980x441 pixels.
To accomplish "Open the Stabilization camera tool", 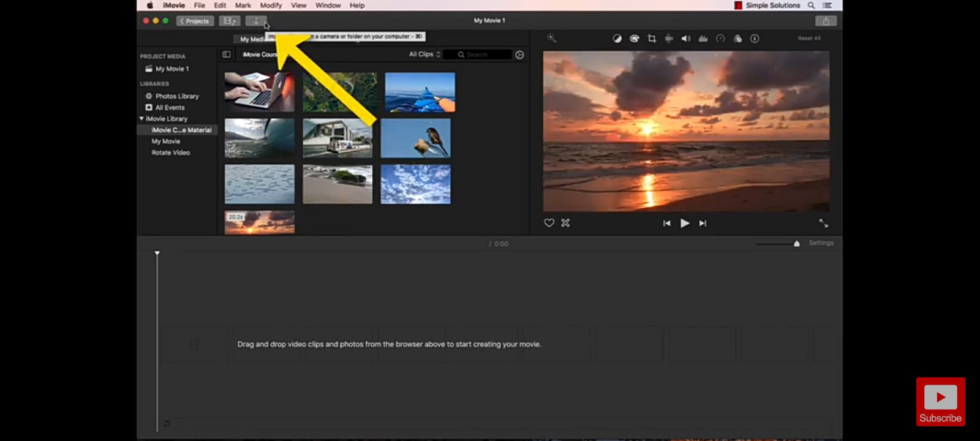I will pos(669,39).
